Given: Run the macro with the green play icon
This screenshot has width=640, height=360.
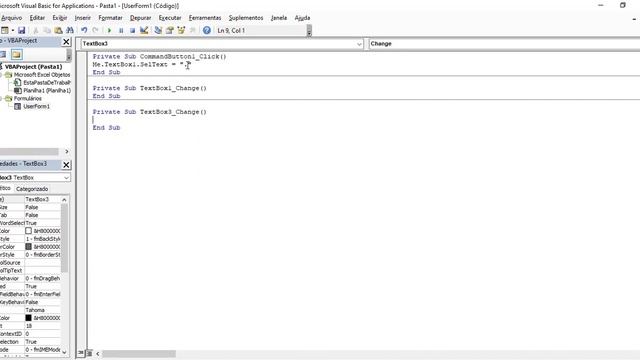Looking at the screenshot, I should coord(109,31).
